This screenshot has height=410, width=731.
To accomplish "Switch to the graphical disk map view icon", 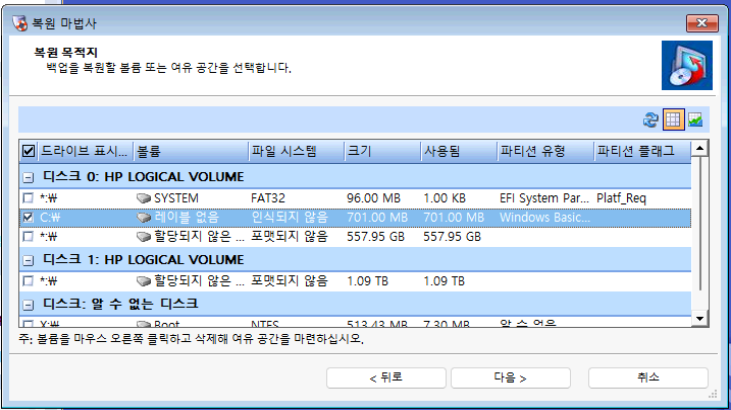I will click(x=695, y=120).
